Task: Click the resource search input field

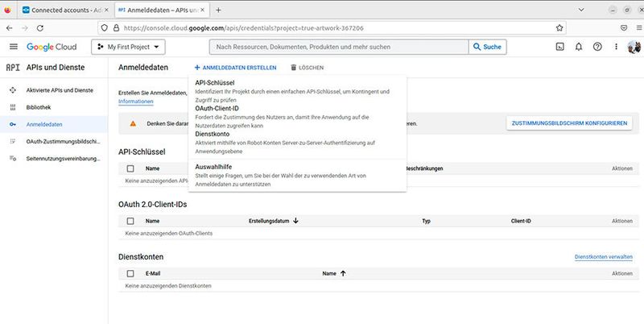Action: pos(339,47)
